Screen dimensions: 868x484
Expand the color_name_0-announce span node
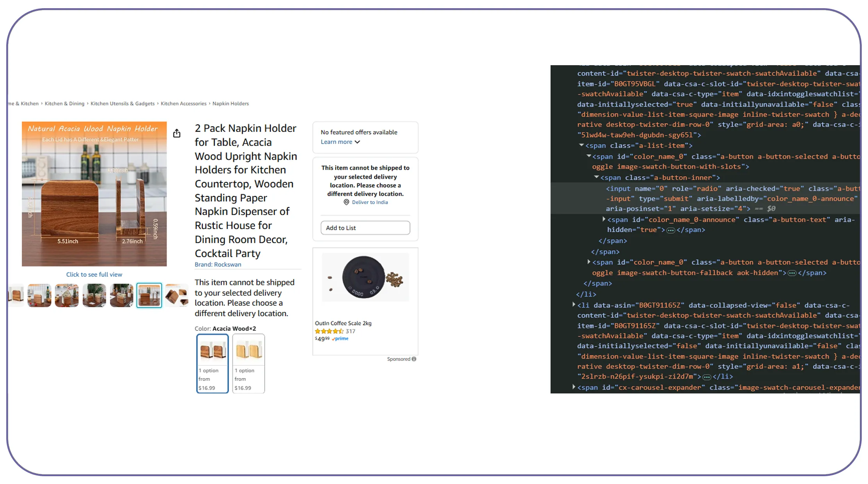604,219
